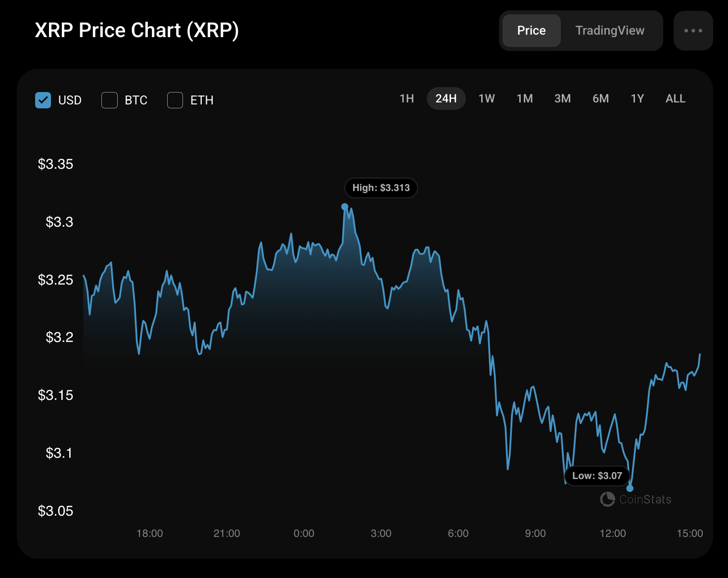
Task: Click the High price marker dot
Action: click(x=345, y=207)
